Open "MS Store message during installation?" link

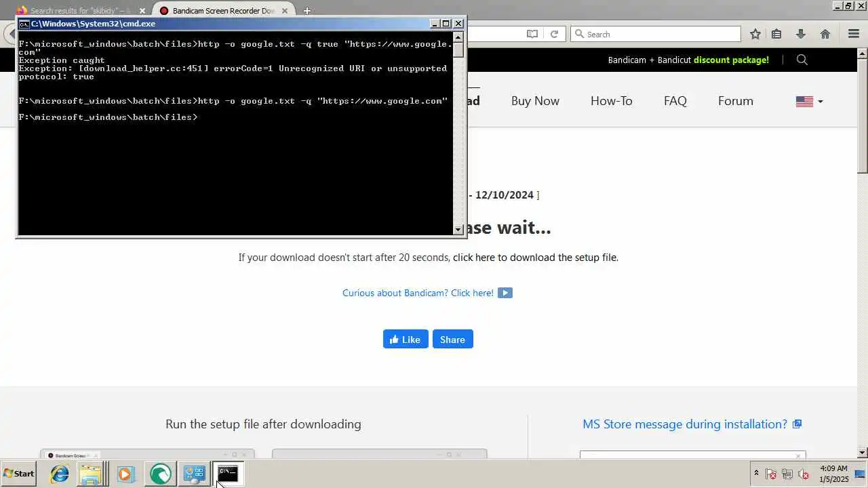pos(685,424)
